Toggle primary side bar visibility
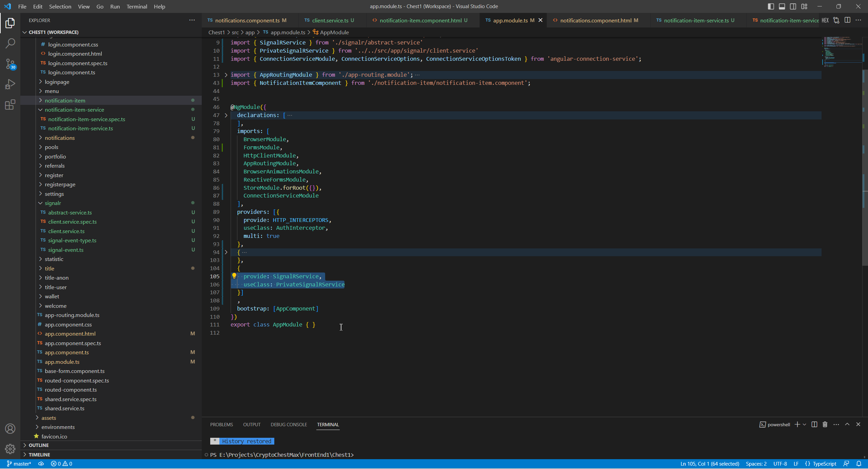This screenshot has width=868, height=469. 771,6
